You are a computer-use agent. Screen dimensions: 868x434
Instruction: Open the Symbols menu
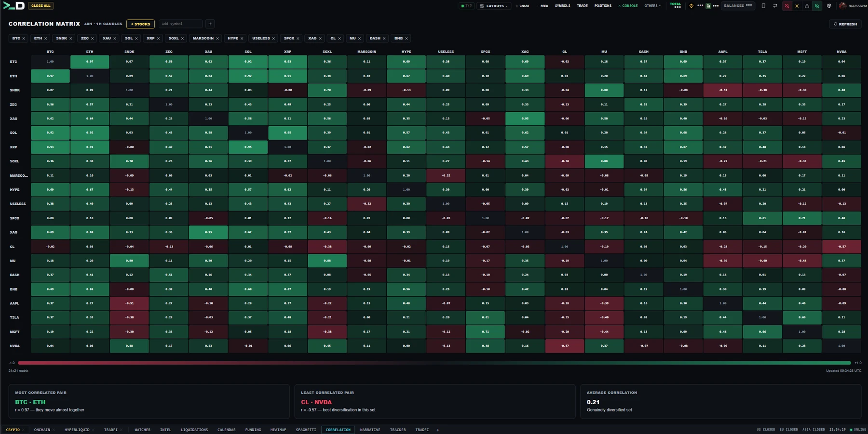point(562,6)
